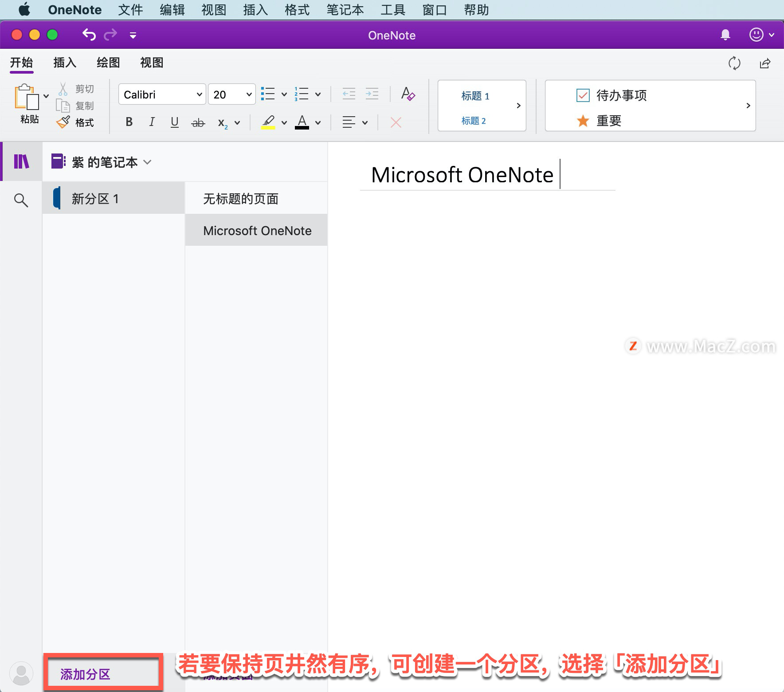Image resolution: width=784 pixels, height=692 pixels.
Task: Toggle underline formatting
Action: tap(175, 122)
